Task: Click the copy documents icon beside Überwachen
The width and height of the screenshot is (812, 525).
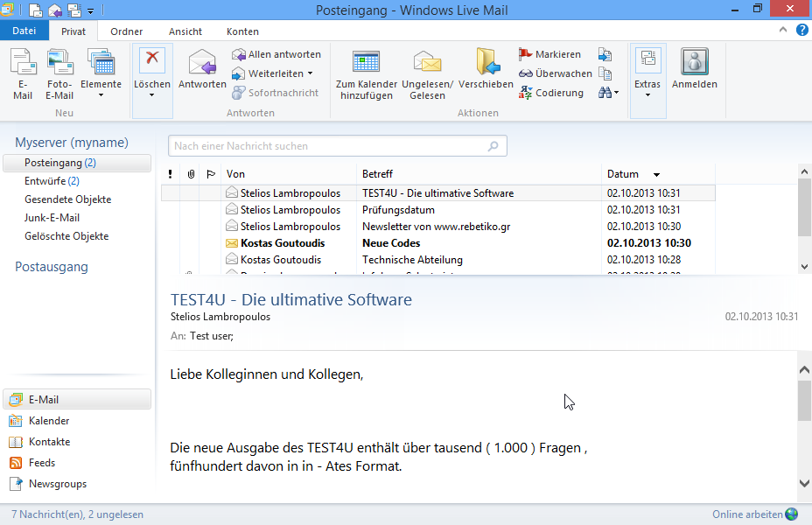Action: pos(605,73)
